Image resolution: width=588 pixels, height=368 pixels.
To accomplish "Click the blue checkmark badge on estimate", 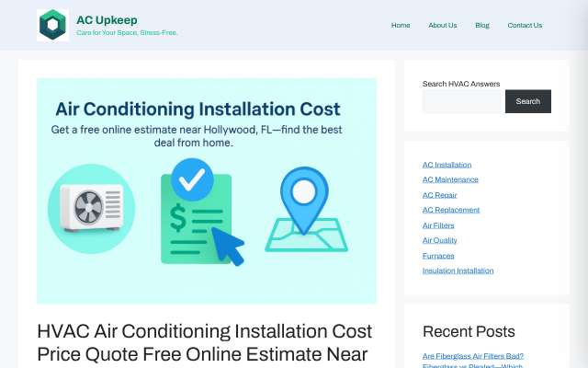I will pos(192,180).
